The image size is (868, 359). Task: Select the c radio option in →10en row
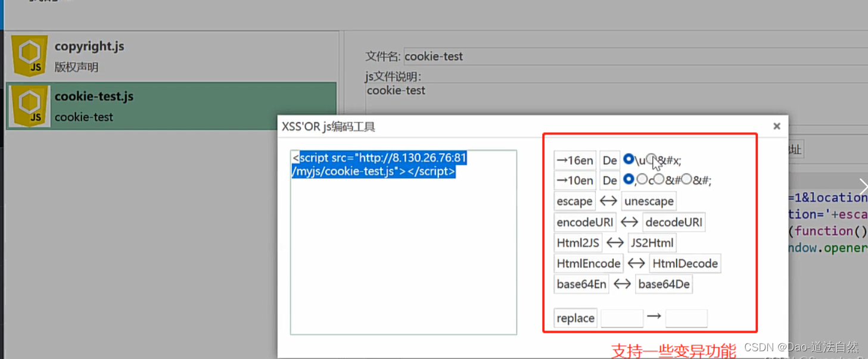[642, 179]
